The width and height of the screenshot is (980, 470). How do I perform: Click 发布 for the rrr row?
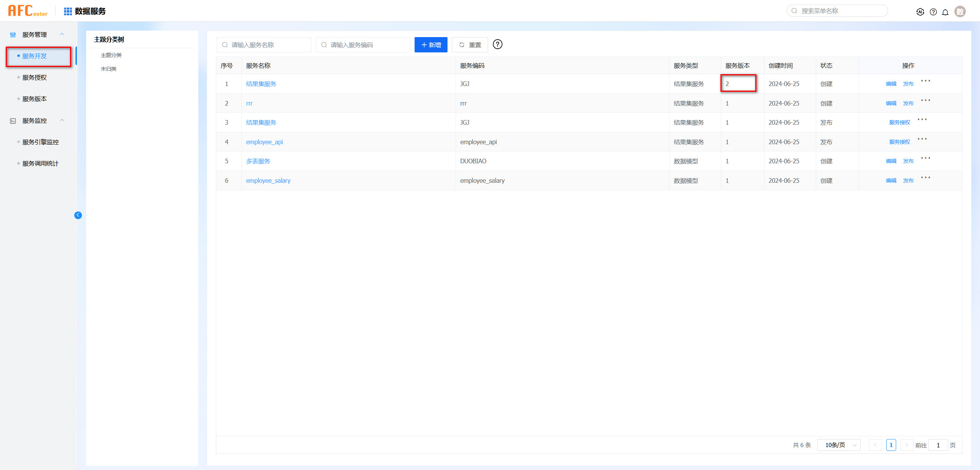click(x=908, y=103)
